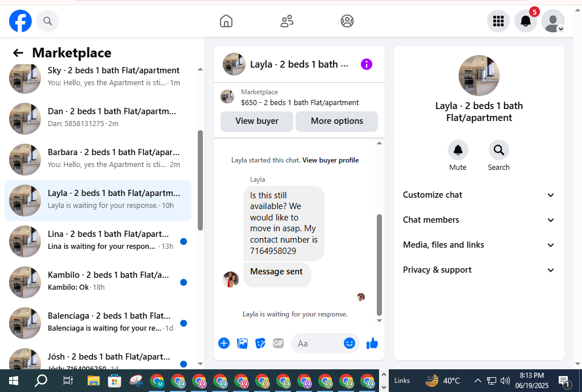The height and width of the screenshot is (392, 582).
Task: Open the Groups icon in top bar
Action: [347, 21]
